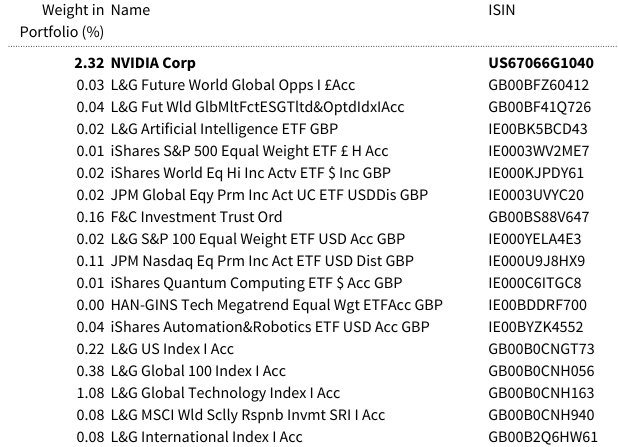The image size is (618, 447).
Task: Select the NVIDIA Corp row name
Action: (153, 63)
